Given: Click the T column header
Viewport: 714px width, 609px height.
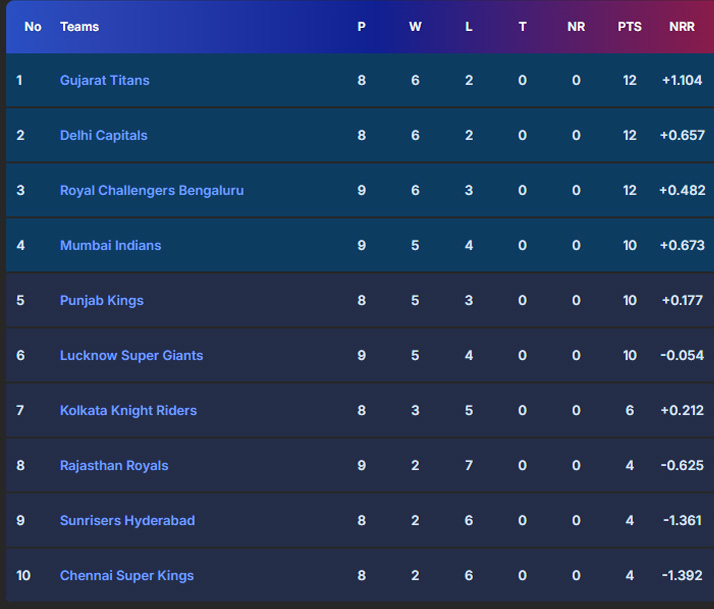Looking at the screenshot, I should pyautogui.click(x=522, y=27).
